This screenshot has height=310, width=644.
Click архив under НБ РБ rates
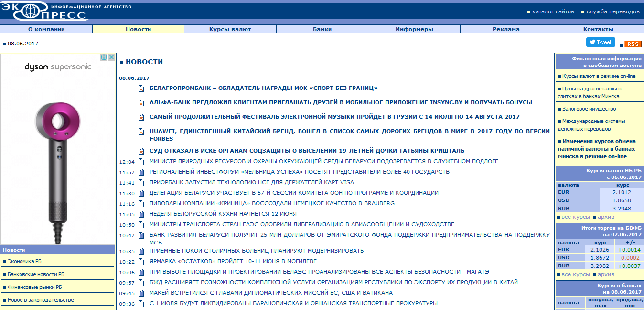click(606, 217)
